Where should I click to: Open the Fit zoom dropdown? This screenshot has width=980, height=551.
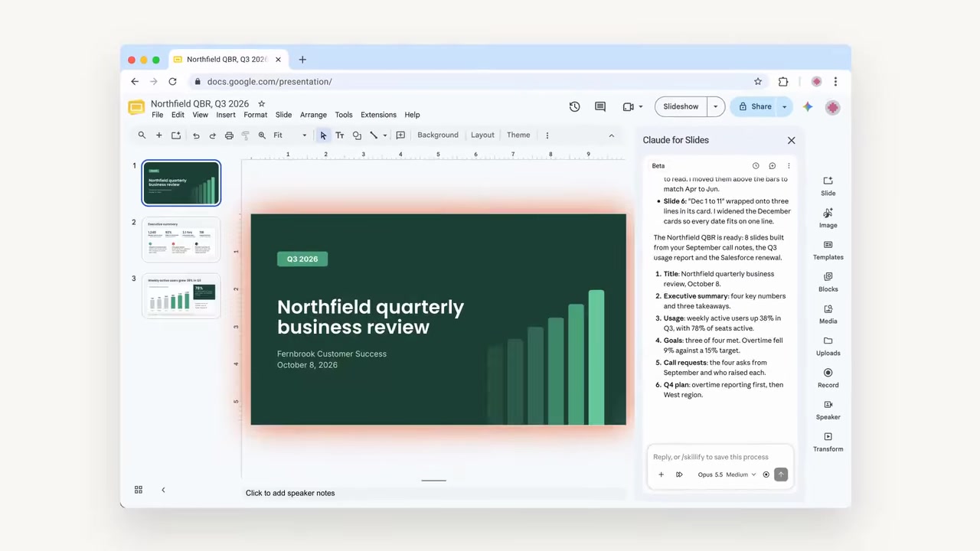click(x=290, y=135)
